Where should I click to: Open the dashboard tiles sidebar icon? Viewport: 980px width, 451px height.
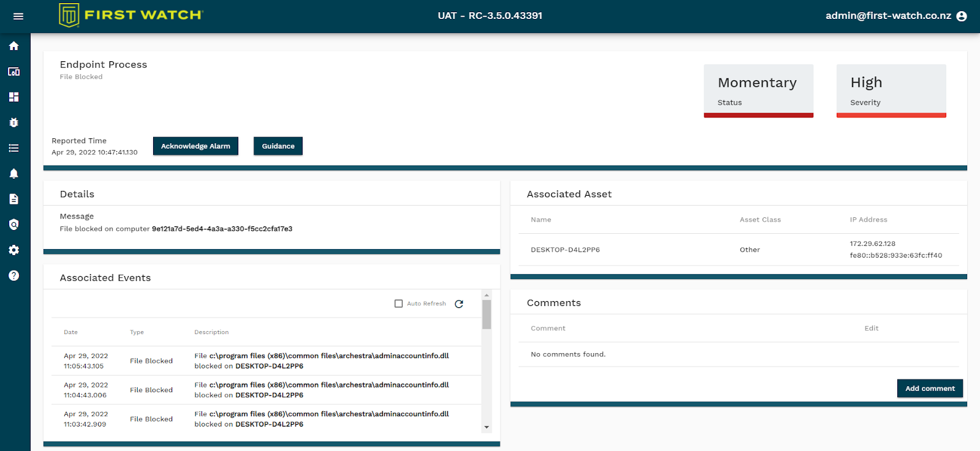[14, 97]
